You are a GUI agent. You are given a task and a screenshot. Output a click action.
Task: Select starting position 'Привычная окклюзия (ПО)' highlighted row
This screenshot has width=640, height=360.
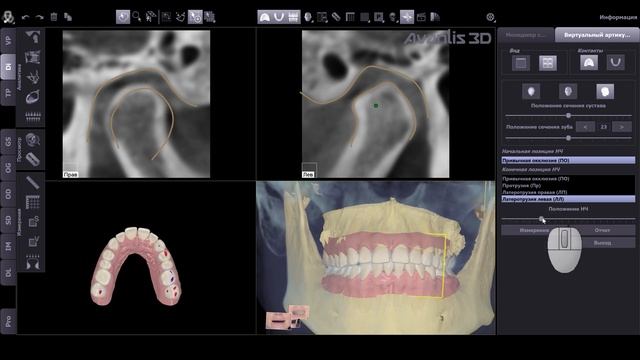click(568, 160)
